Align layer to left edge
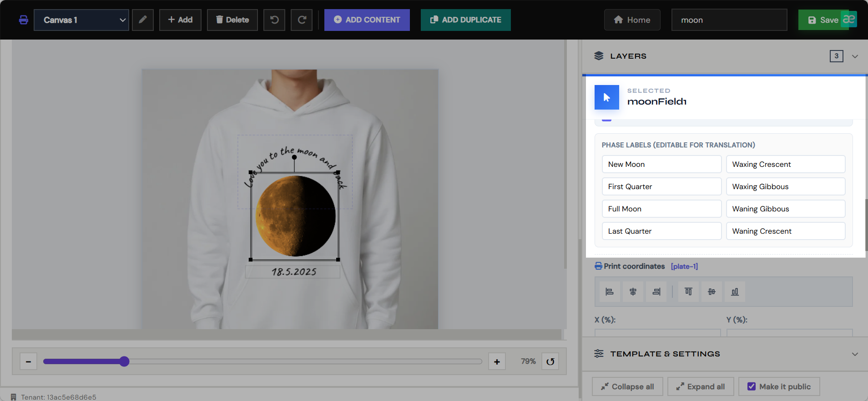The width and height of the screenshot is (868, 401). [x=610, y=292]
